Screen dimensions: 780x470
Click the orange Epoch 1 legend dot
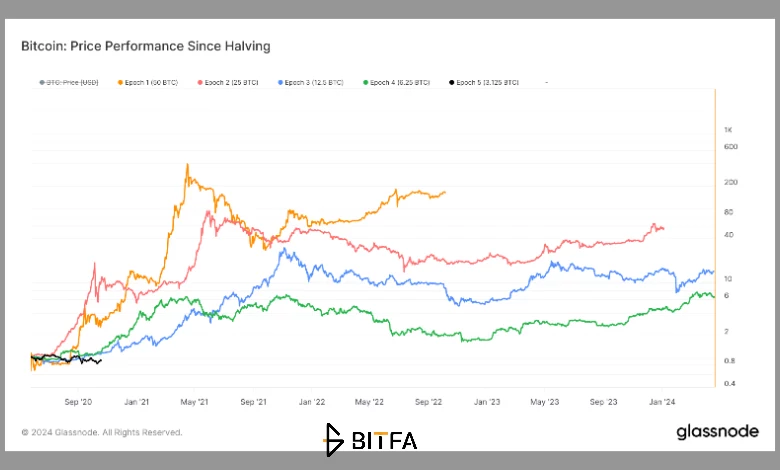point(120,83)
